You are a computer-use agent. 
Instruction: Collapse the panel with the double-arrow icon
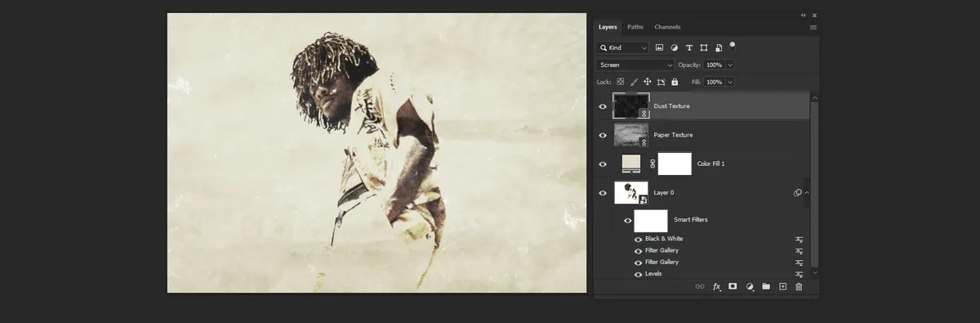coord(803,15)
